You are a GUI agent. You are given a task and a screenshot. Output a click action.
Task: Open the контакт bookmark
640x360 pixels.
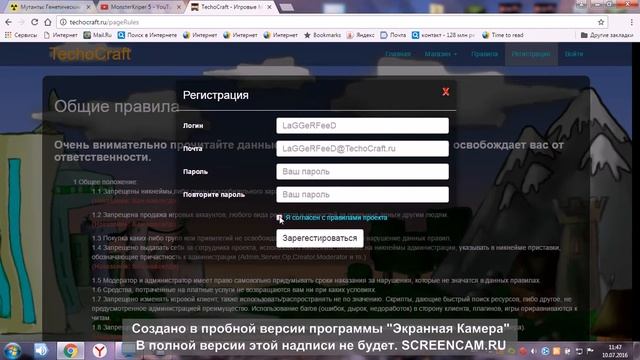point(443,35)
